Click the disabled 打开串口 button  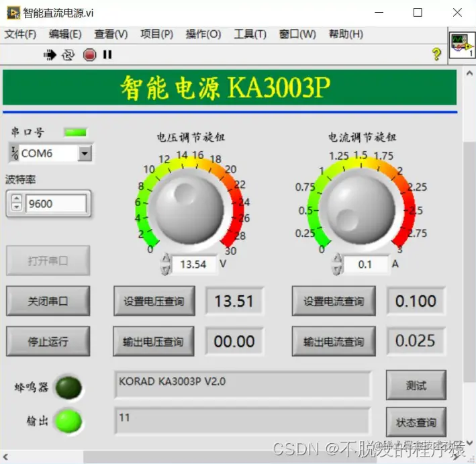[x=48, y=261]
